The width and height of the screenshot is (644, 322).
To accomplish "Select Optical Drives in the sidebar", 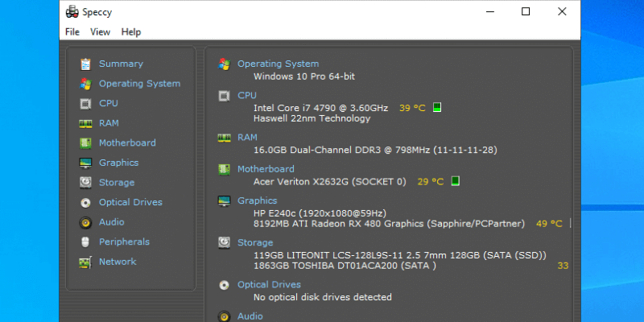I will tap(130, 202).
